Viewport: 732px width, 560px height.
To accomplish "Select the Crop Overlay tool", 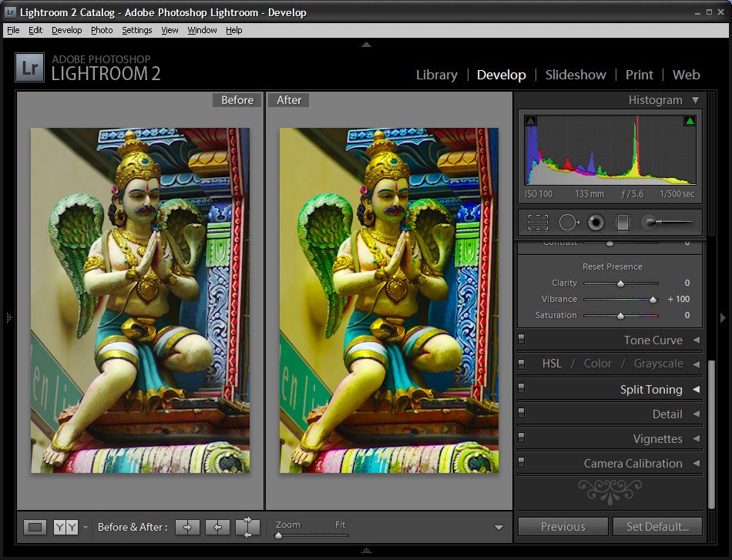I will [x=538, y=223].
